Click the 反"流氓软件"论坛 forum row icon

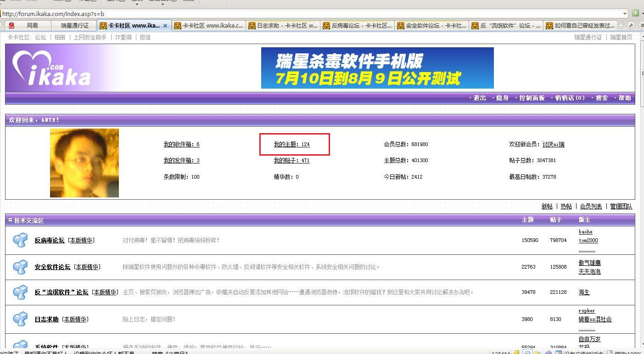point(20,292)
